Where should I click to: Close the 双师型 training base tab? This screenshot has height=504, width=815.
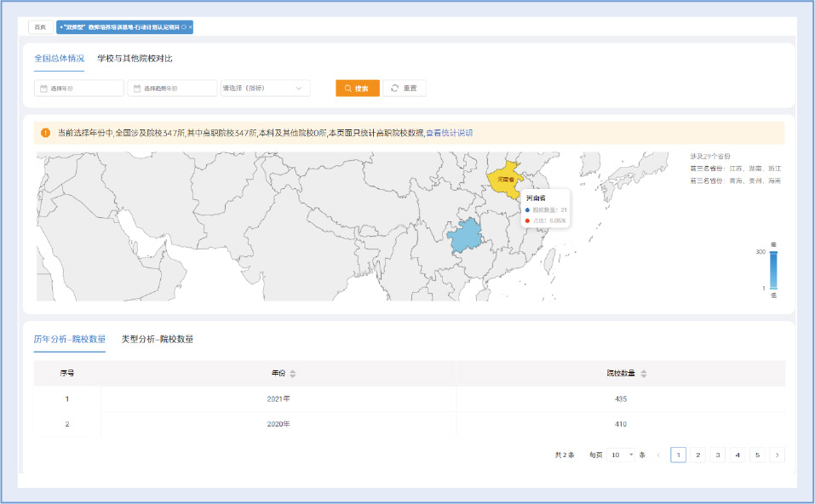pyautogui.click(x=191, y=27)
